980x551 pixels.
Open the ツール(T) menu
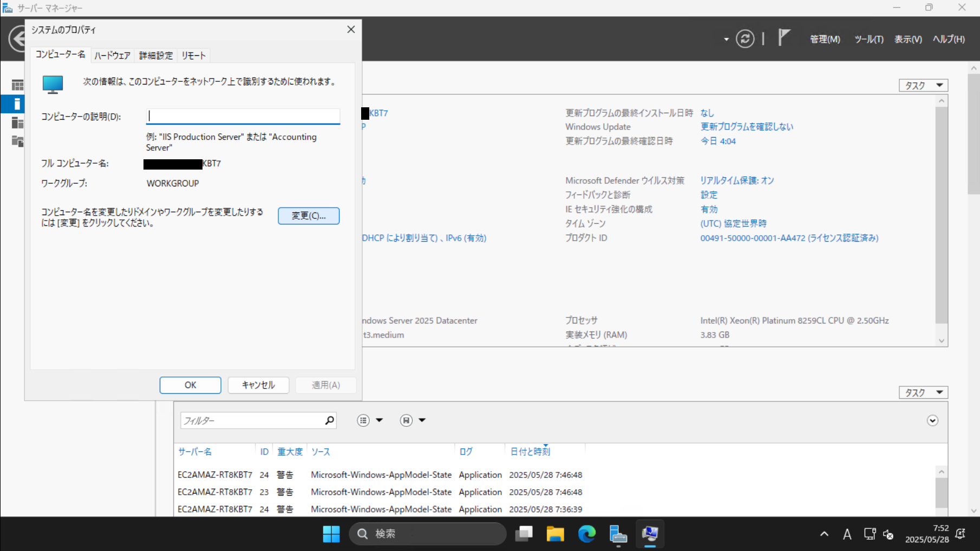pyautogui.click(x=868, y=38)
